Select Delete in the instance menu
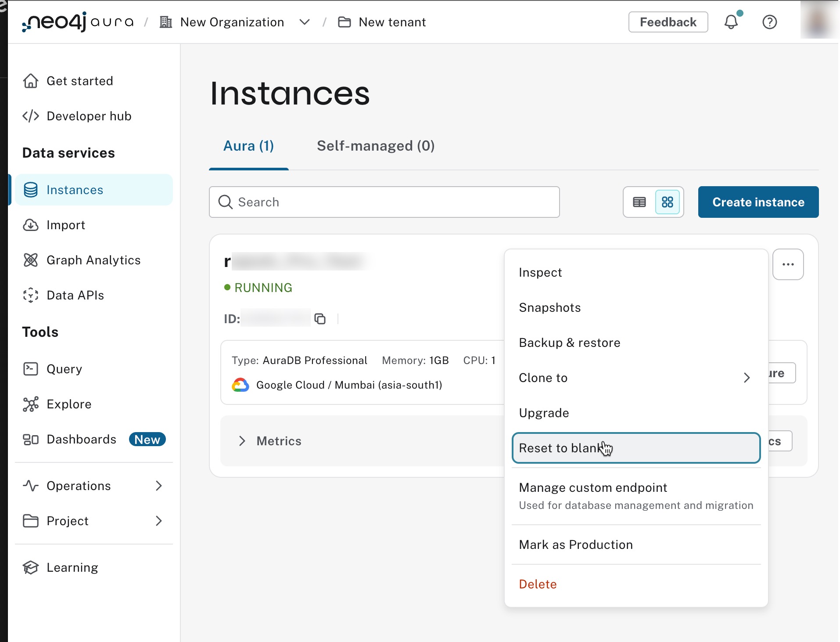The height and width of the screenshot is (642, 840). [538, 584]
